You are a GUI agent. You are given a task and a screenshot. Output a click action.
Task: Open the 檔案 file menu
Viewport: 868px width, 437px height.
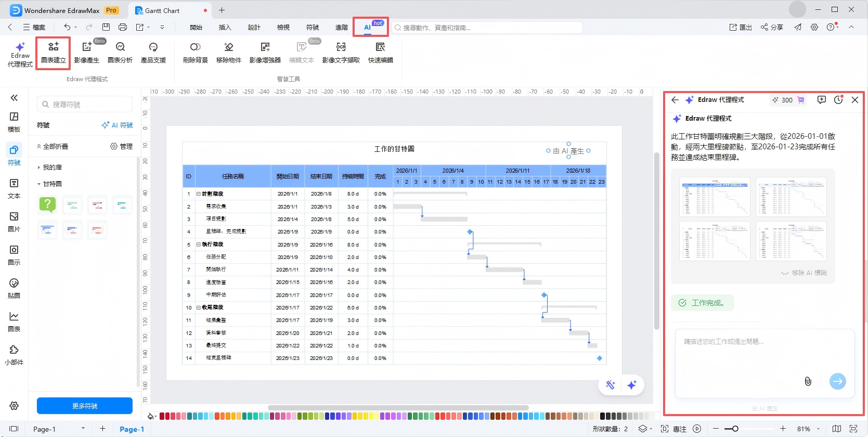34,28
